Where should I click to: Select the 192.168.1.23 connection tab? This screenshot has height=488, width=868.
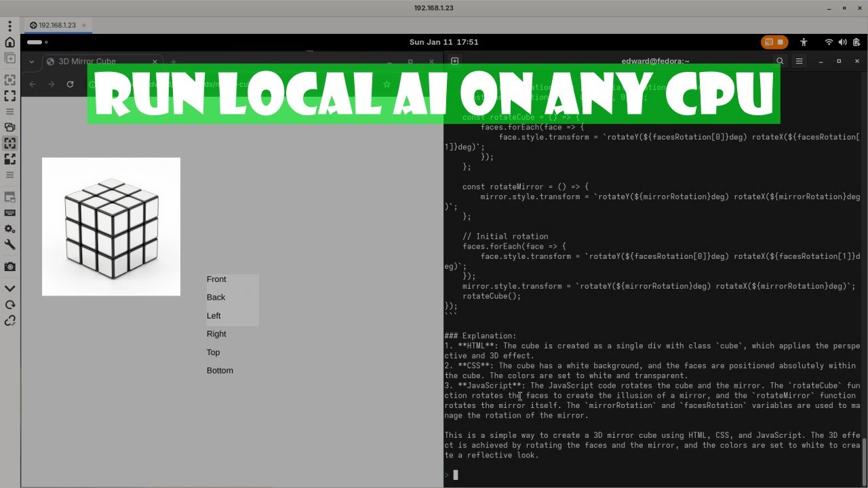coord(57,25)
